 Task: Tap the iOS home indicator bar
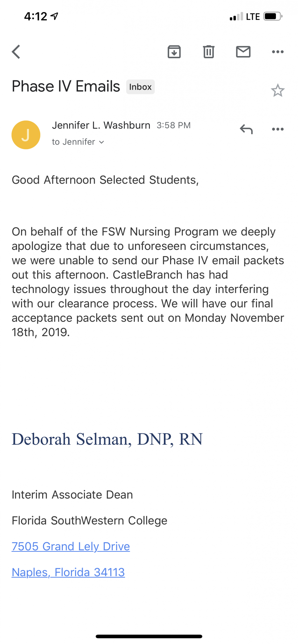149,636
